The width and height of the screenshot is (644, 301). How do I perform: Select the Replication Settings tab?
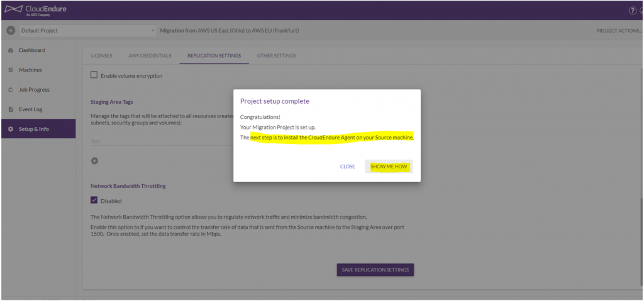214,56
